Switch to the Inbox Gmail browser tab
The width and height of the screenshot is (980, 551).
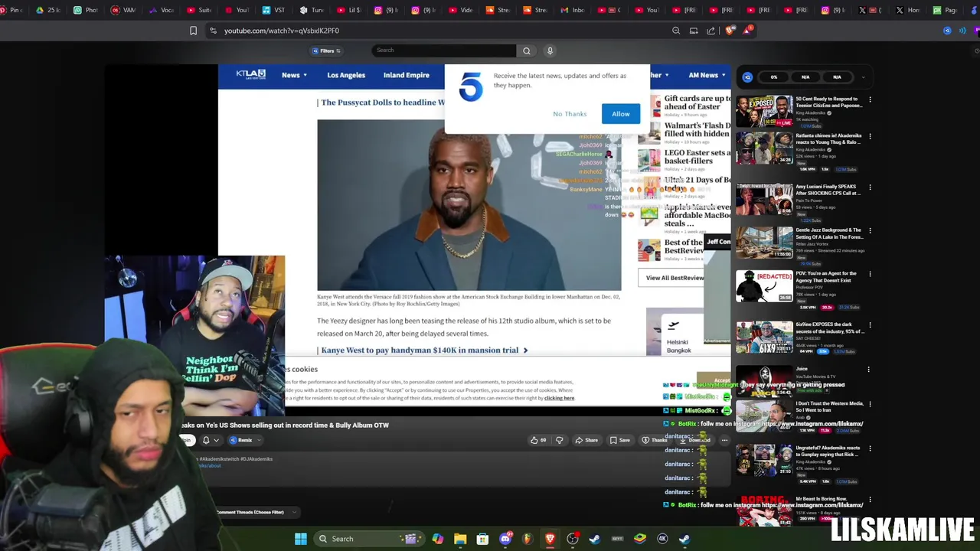[572, 10]
